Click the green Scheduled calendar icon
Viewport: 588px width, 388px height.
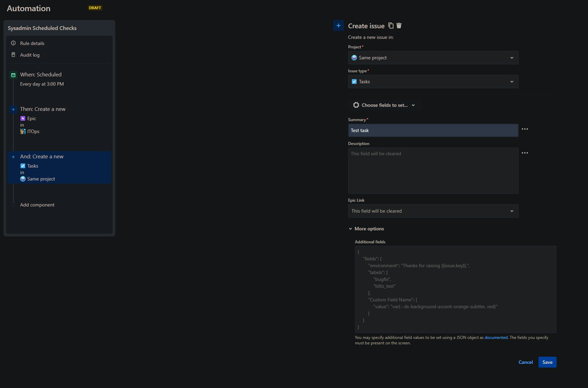click(x=13, y=75)
